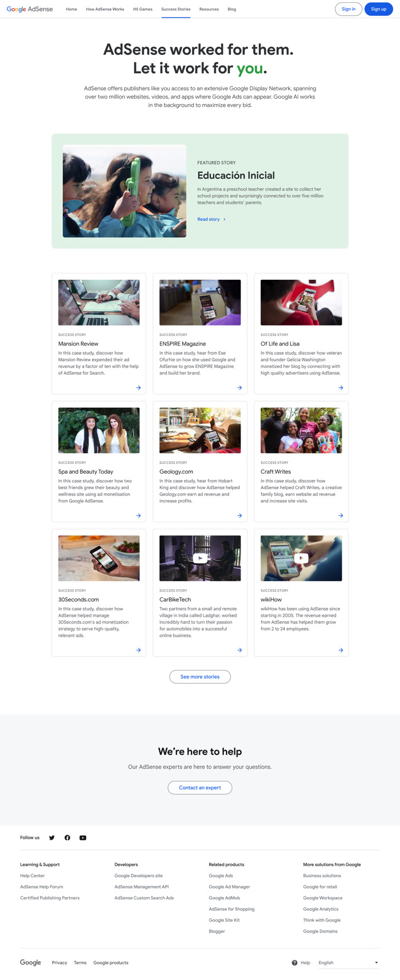
Task: Open AdSense for Shopping link
Action: pos(231,909)
